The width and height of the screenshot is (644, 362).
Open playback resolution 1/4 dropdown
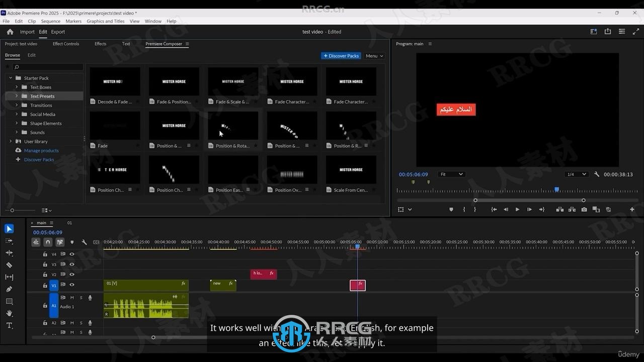pos(576,174)
